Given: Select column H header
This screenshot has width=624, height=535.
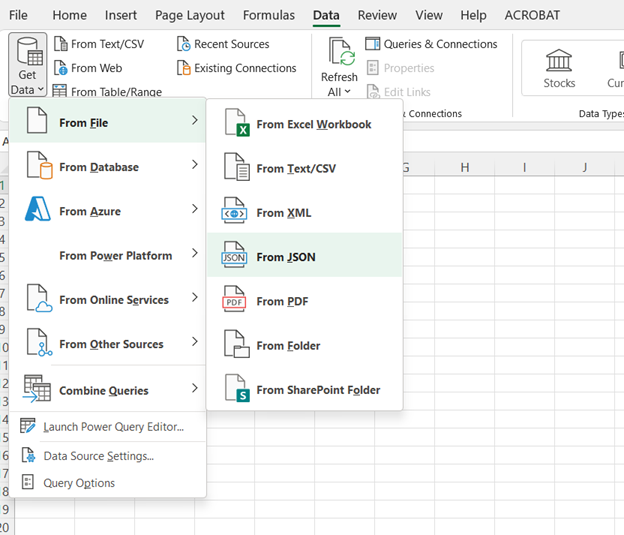Looking at the screenshot, I should point(464,167).
